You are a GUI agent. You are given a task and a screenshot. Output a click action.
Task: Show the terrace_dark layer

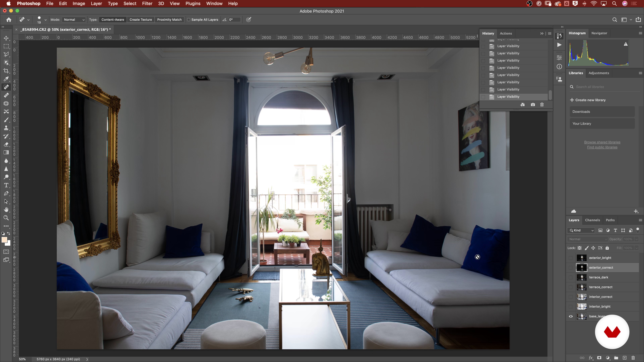[x=571, y=277]
